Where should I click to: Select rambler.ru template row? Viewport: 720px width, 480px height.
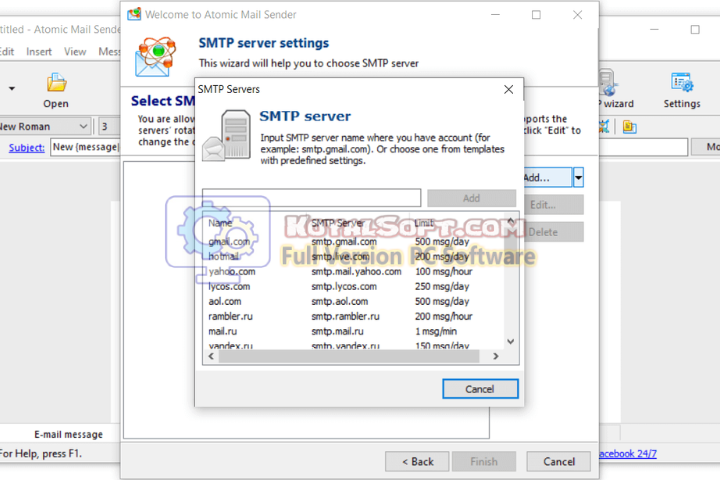(354, 316)
